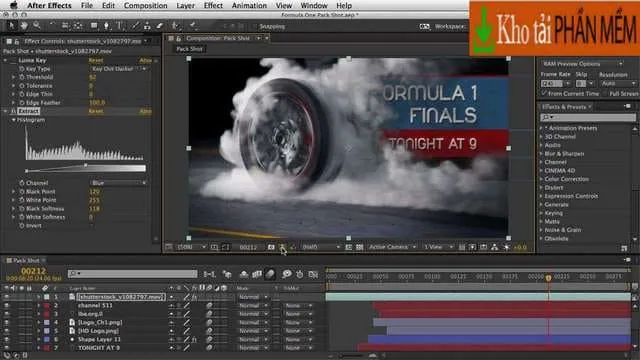Open the Composition menu
The image size is (640, 360).
[145, 5]
